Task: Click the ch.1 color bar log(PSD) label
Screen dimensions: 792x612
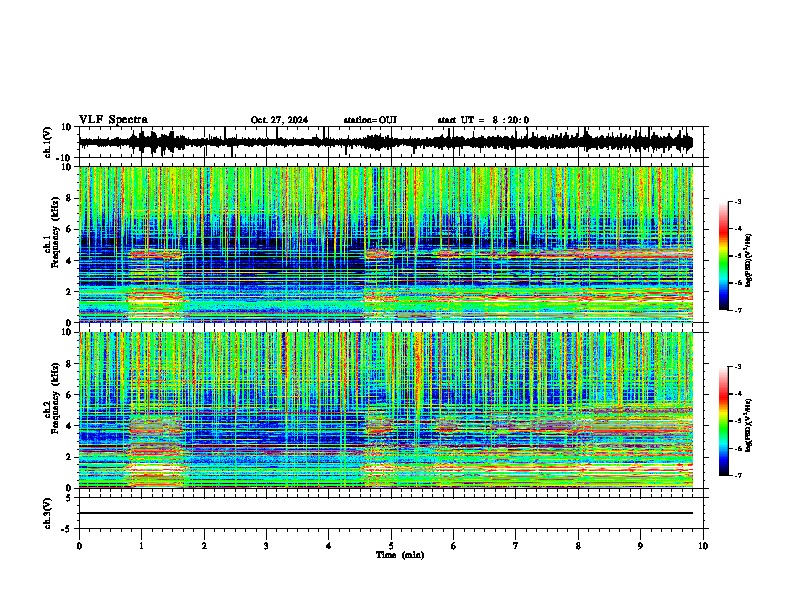Action: point(748,260)
